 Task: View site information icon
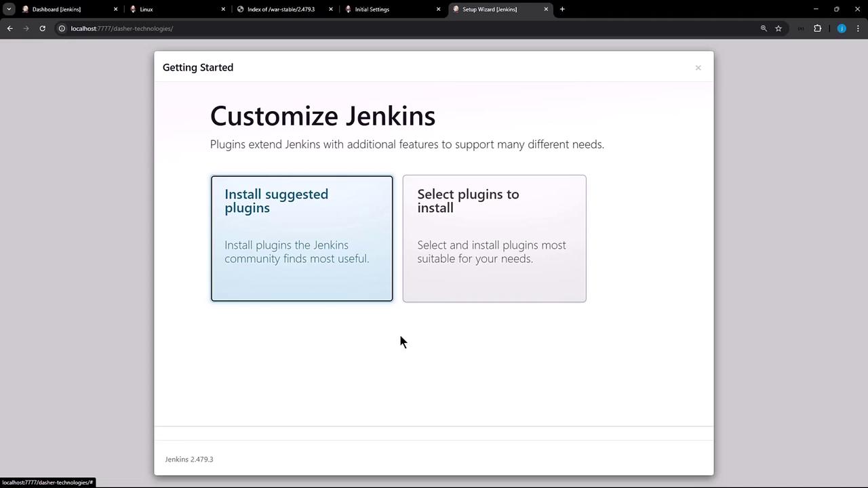(62, 28)
